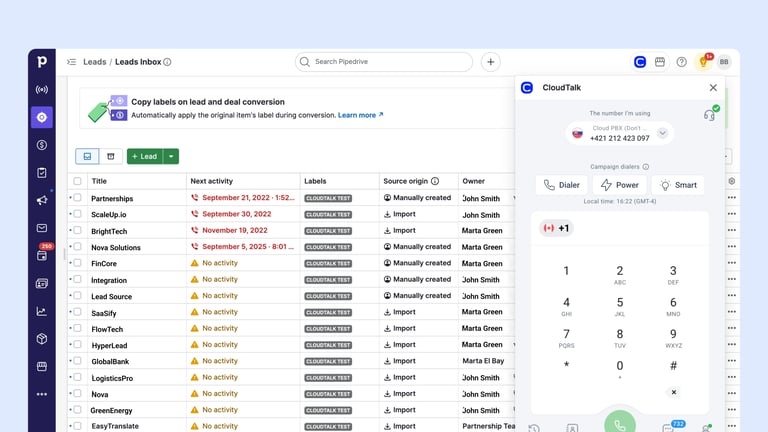Open Marketplace storefront icon in sidebar
The width and height of the screenshot is (768, 432).
(x=42, y=366)
